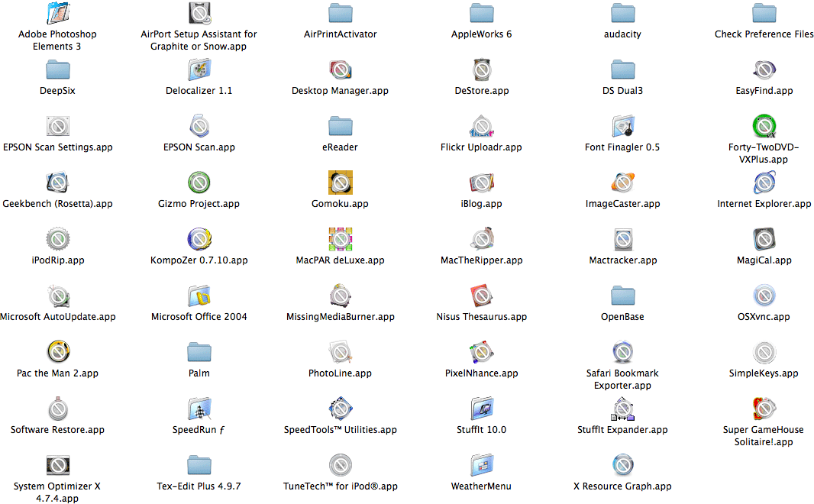The width and height of the screenshot is (814, 504).
Task: Select the StuffIt Expander.app icon
Action: 623,409
